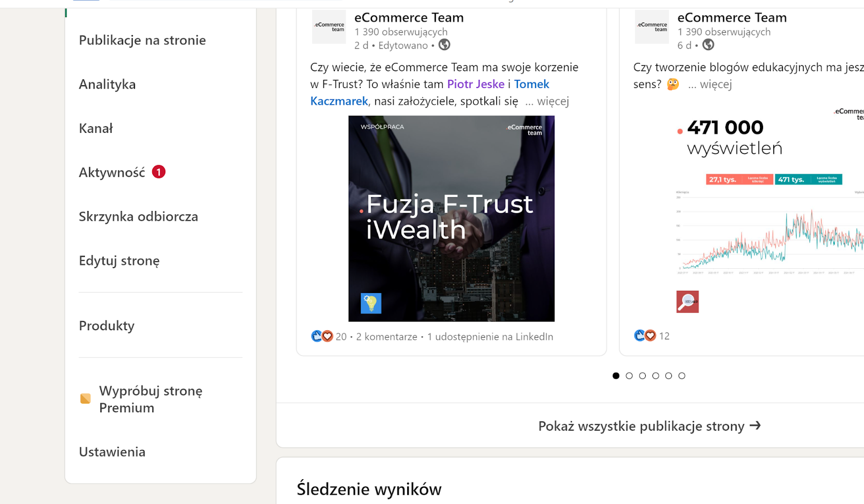Click the 20 reactions count
The height and width of the screenshot is (504, 864).
(341, 337)
